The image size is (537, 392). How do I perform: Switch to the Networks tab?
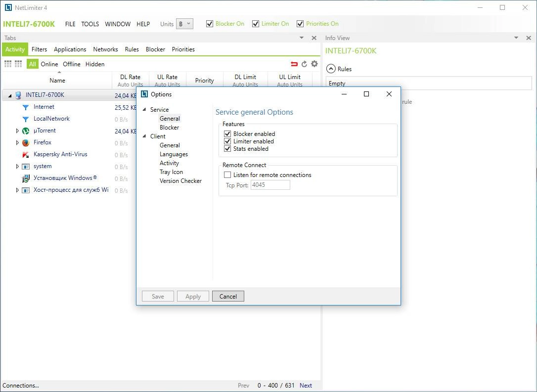click(105, 49)
